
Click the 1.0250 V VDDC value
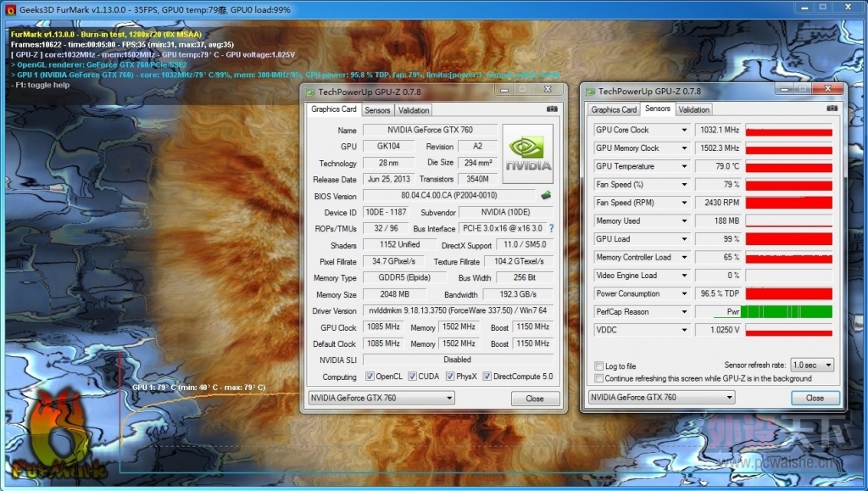point(719,330)
